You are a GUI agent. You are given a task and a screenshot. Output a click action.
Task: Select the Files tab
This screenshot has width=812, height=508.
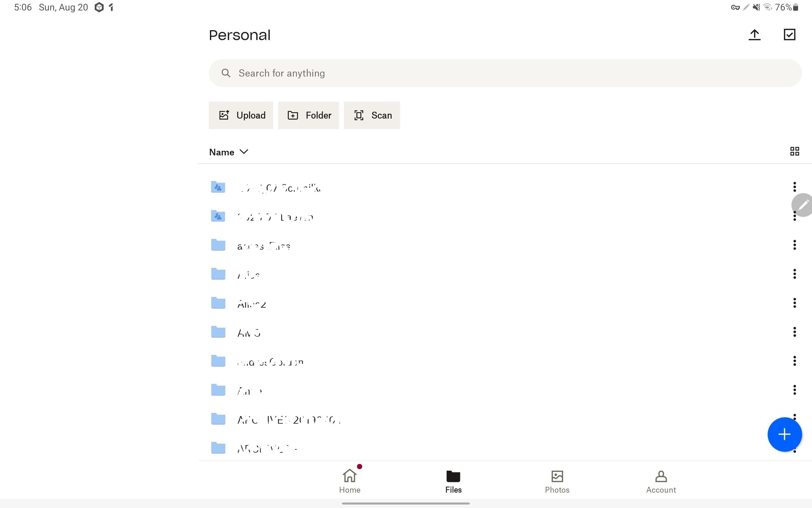coord(453,481)
